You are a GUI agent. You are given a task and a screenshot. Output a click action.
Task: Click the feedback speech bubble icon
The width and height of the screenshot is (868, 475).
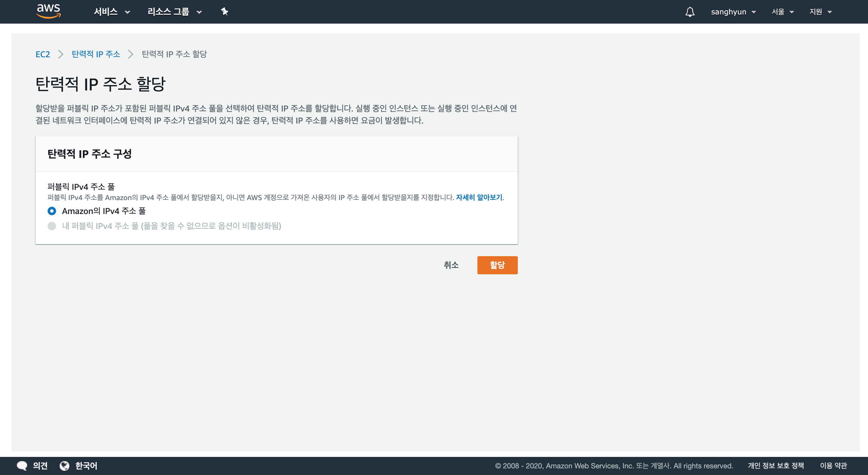click(22, 466)
